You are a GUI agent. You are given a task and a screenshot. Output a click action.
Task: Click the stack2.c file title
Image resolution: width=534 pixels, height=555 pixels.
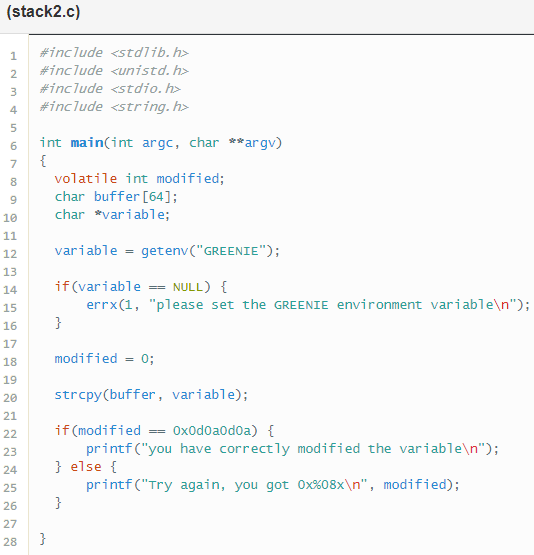(43, 12)
